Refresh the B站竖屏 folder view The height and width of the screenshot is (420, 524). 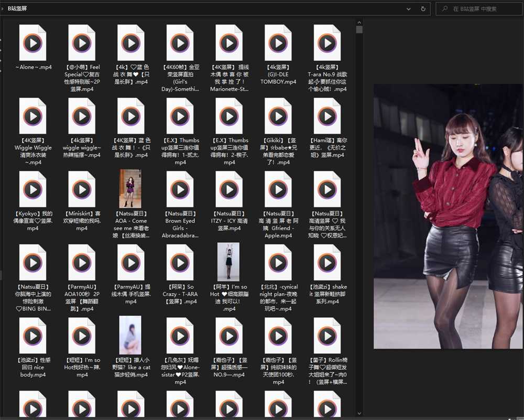423,9
